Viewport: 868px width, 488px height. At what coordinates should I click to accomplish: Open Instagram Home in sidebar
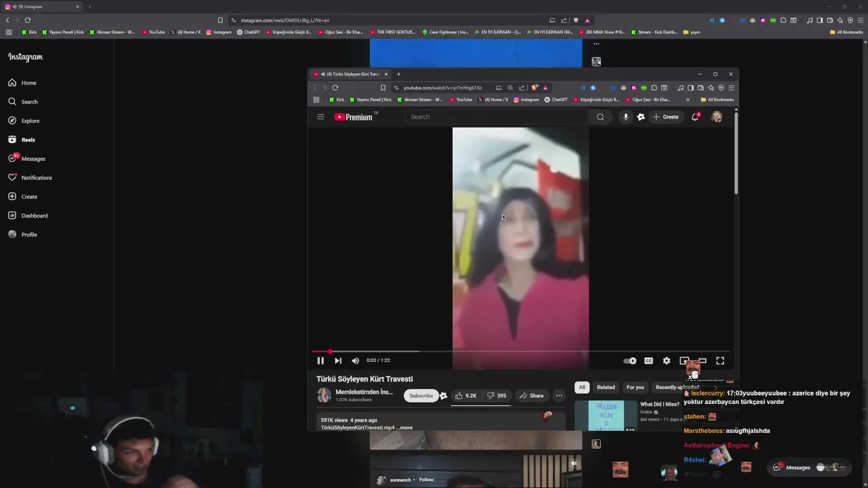tap(22, 83)
